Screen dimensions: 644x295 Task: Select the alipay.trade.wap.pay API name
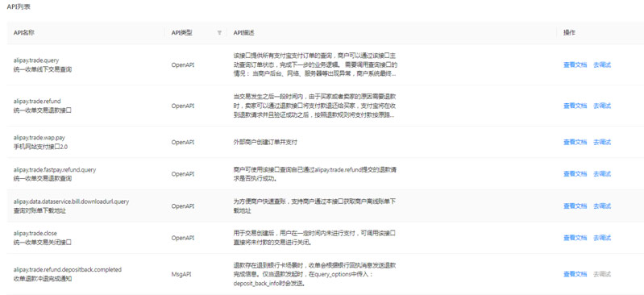[x=39, y=138]
